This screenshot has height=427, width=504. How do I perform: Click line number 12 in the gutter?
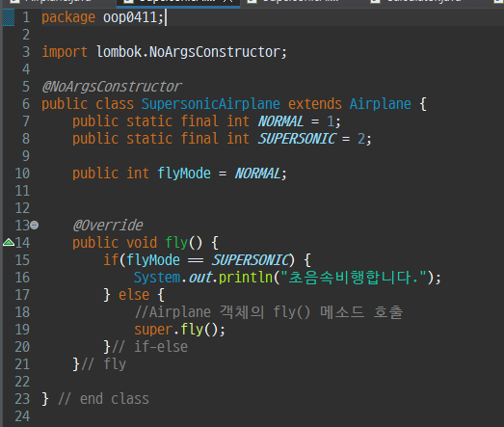[x=22, y=208]
